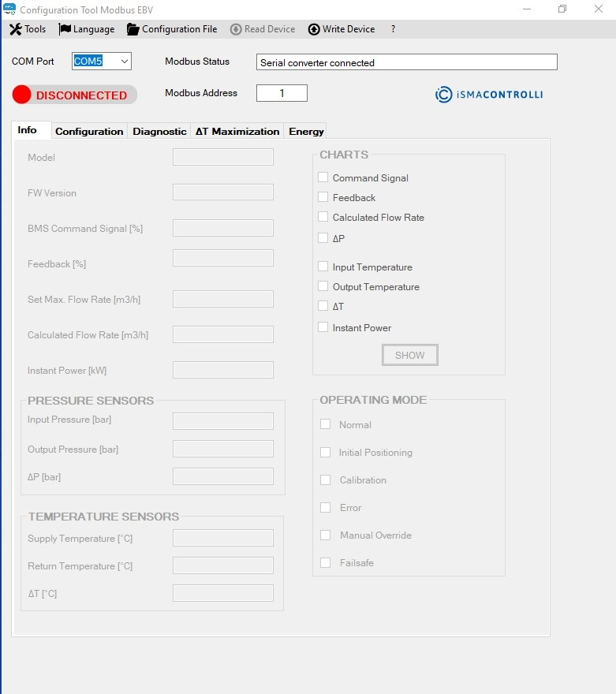The width and height of the screenshot is (616, 694).
Task: Open the Tools menu wrench icon
Action: (x=15, y=29)
